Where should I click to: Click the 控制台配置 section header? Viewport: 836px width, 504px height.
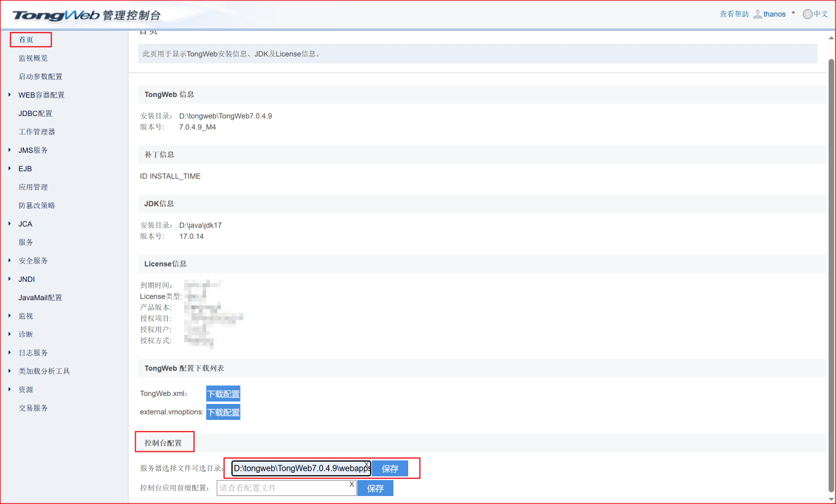[x=163, y=443]
